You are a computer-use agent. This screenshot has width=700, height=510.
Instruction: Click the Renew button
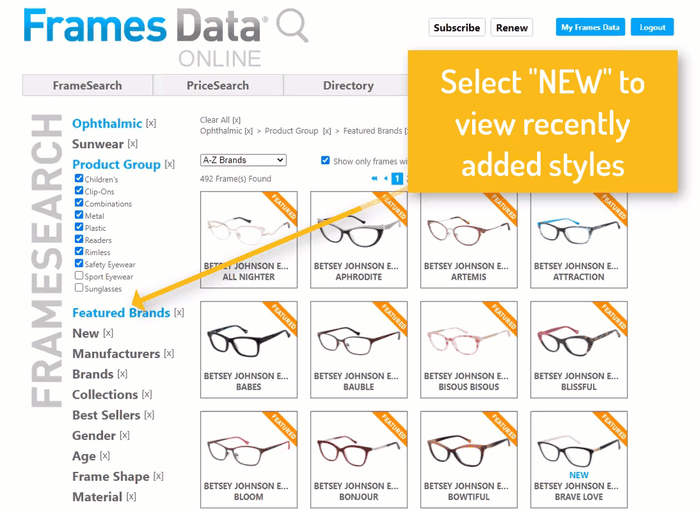tap(512, 28)
